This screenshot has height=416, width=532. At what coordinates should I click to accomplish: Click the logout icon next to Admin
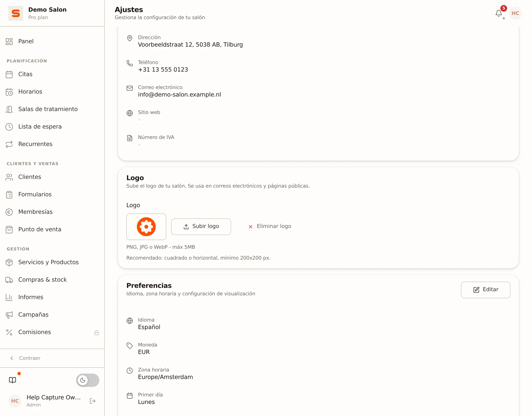pyautogui.click(x=92, y=401)
